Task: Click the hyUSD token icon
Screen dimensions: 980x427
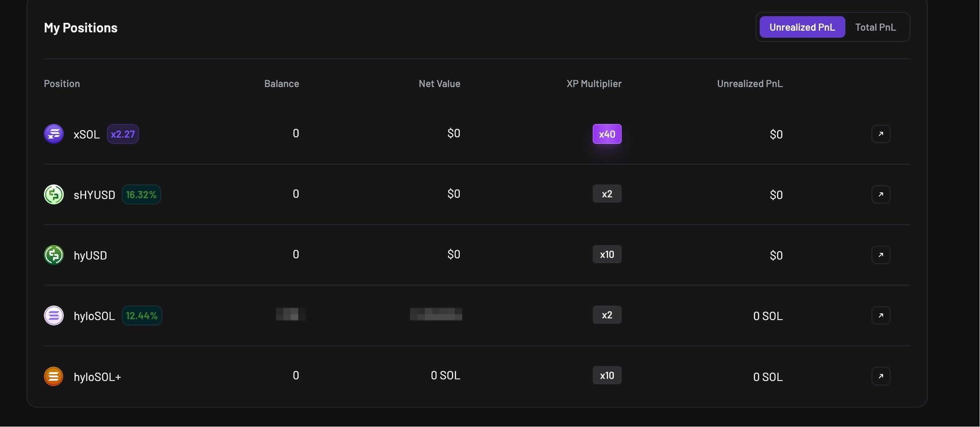Action: click(x=54, y=255)
